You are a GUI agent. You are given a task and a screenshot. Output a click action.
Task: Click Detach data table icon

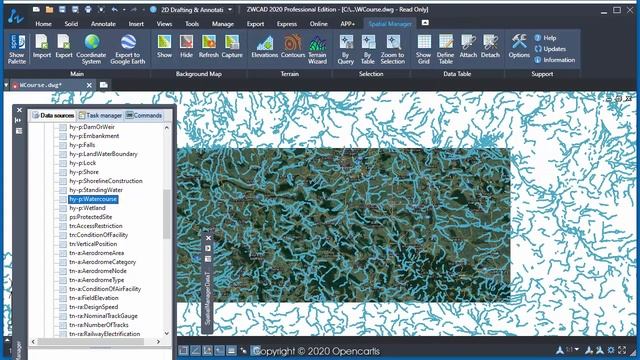click(490, 46)
